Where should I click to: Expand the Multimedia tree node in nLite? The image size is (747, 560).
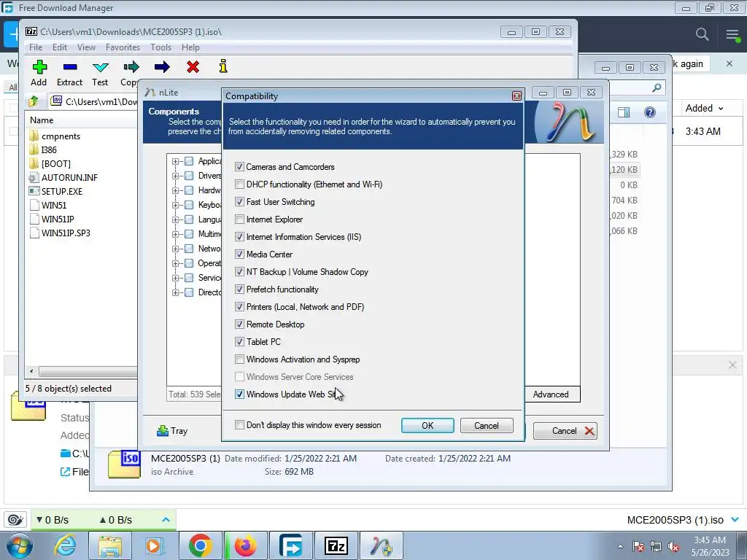click(x=175, y=234)
